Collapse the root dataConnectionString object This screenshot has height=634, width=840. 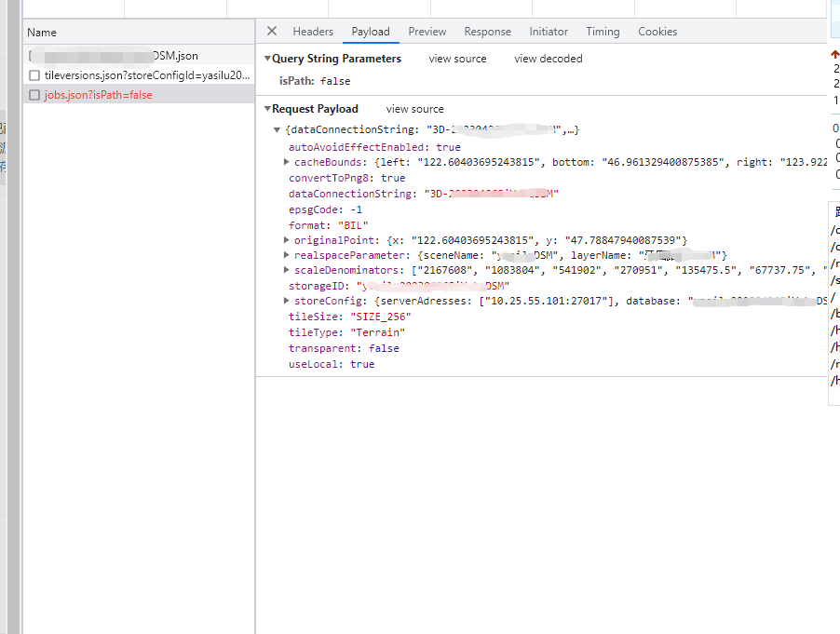(277, 129)
